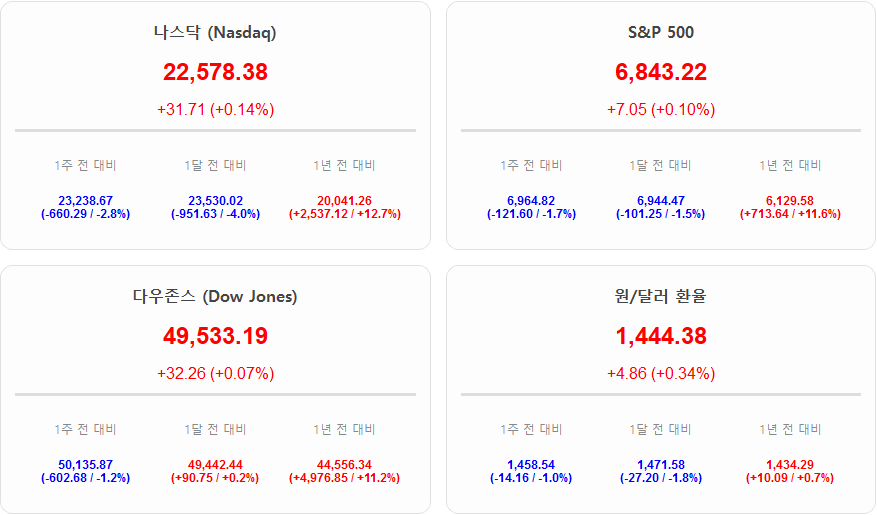
Task: Click Dow Jones one-month-ago value 49,442.44
Action: pyautogui.click(x=215, y=465)
